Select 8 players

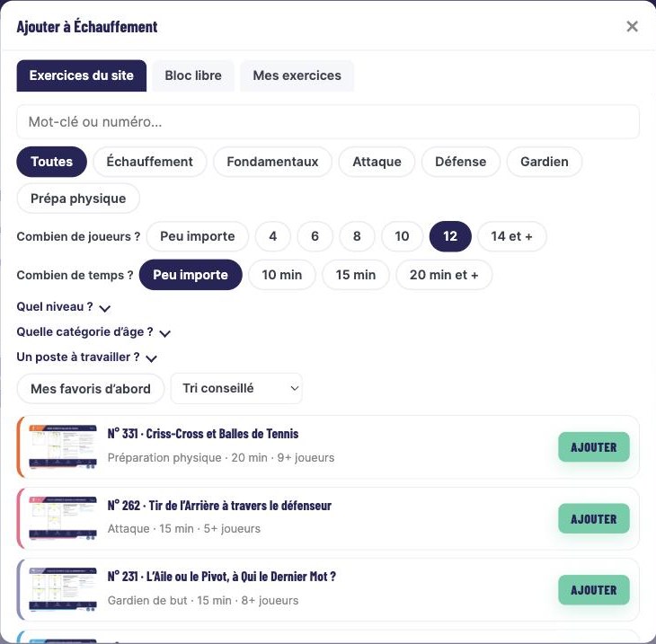point(357,236)
